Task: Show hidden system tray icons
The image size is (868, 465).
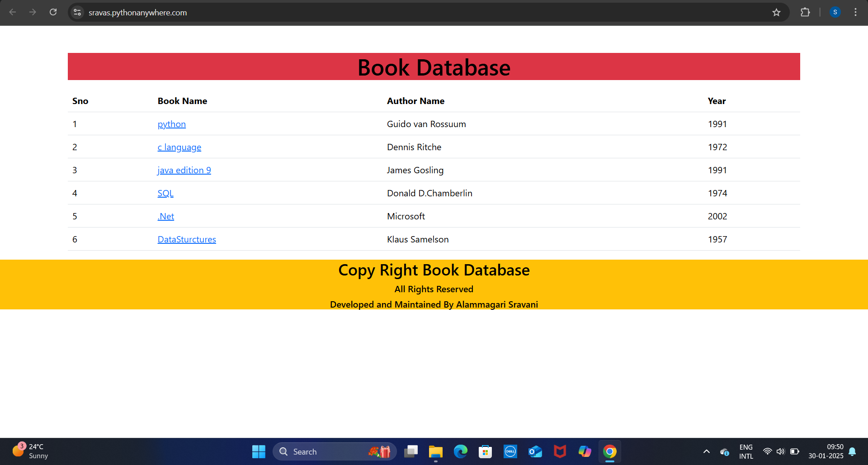Action: pyautogui.click(x=707, y=451)
